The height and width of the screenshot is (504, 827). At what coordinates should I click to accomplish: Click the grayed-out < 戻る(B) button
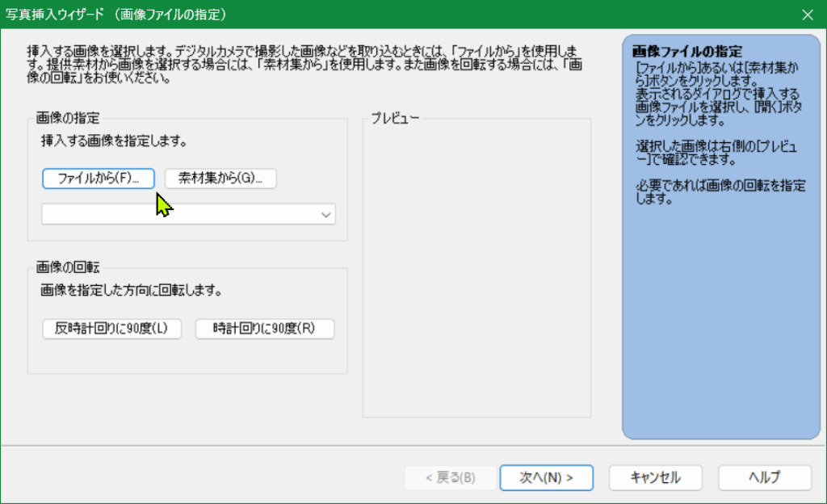[450, 477]
